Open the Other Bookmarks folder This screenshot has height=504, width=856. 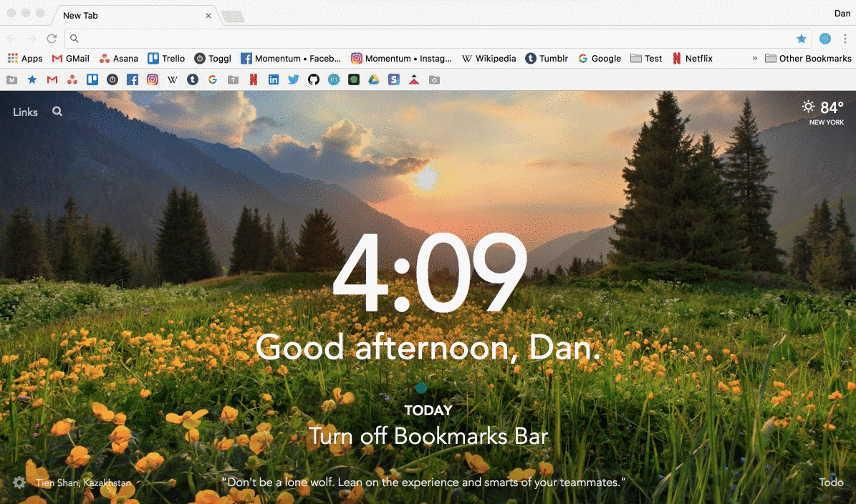pos(808,59)
